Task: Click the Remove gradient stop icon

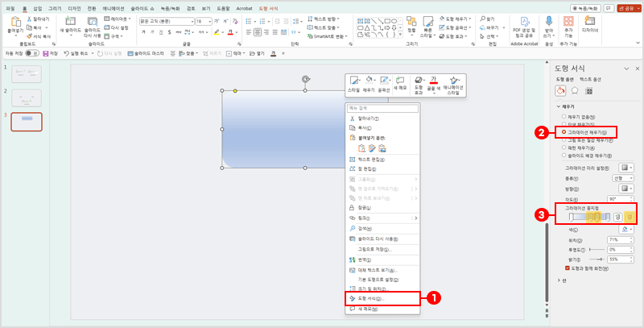Action: [x=630, y=216]
